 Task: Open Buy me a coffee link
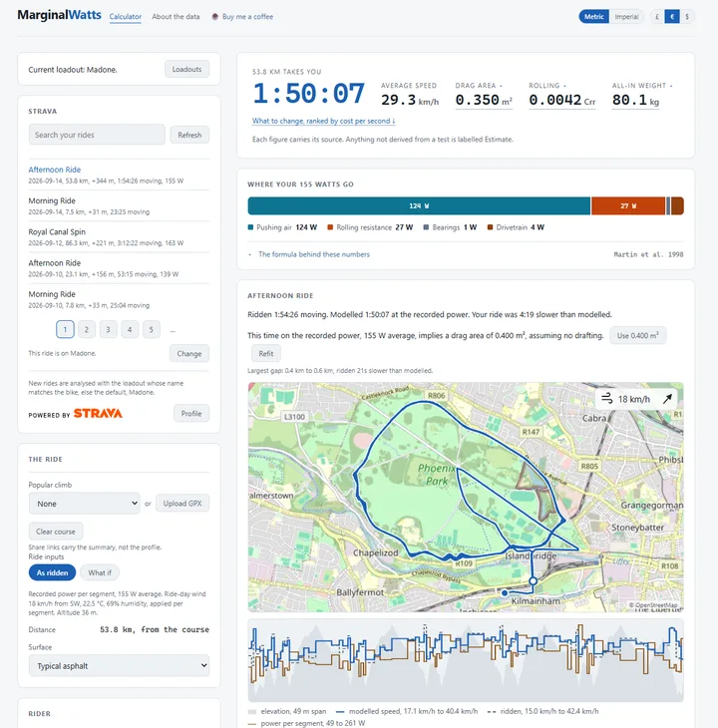pos(247,17)
